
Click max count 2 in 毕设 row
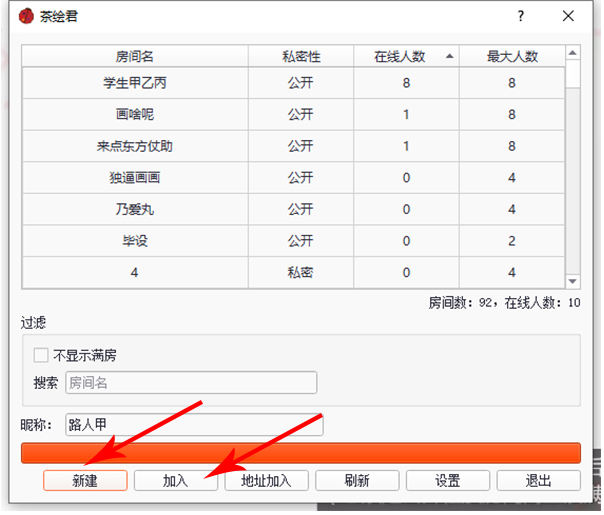click(x=512, y=241)
